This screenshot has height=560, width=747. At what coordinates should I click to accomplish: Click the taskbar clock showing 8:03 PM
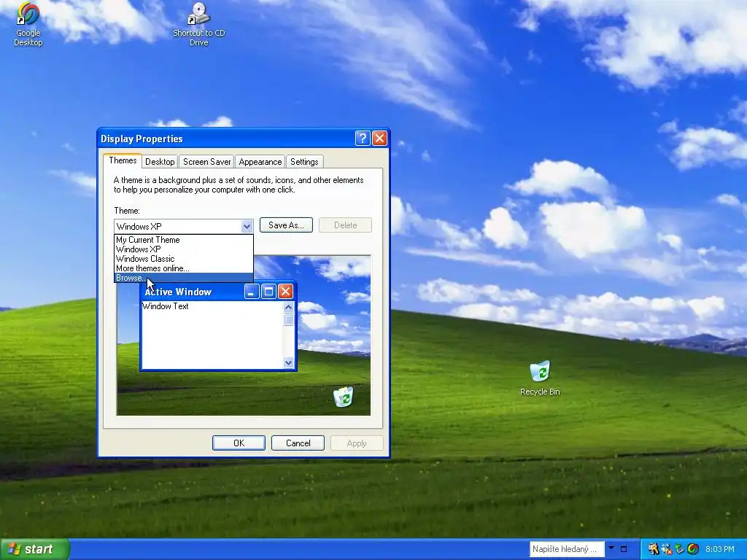720,549
